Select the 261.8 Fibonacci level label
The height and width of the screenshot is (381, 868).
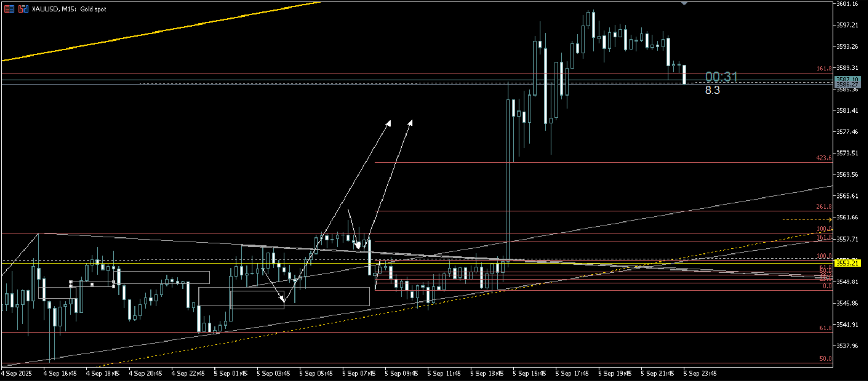point(823,207)
